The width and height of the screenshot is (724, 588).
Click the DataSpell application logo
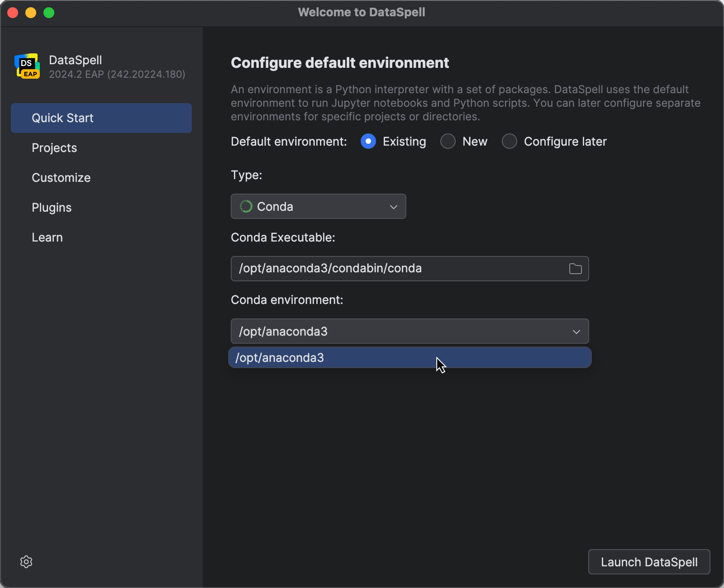[27, 66]
